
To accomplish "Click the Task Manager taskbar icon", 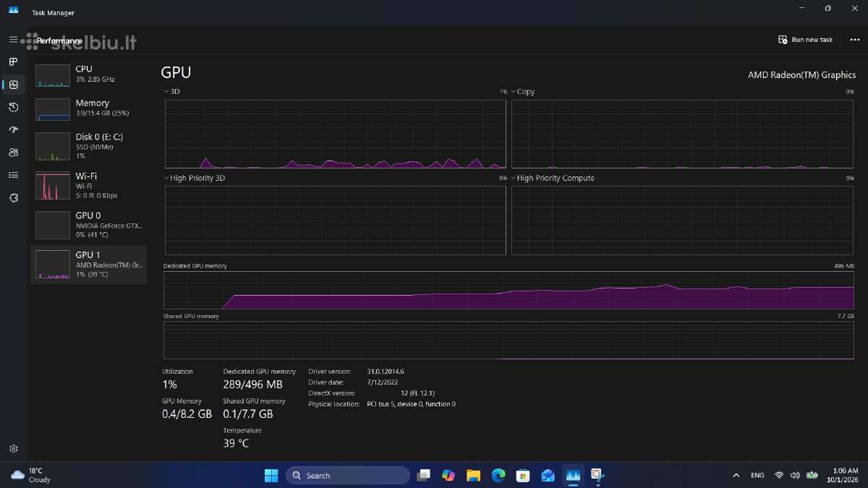I will pyautogui.click(x=573, y=475).
